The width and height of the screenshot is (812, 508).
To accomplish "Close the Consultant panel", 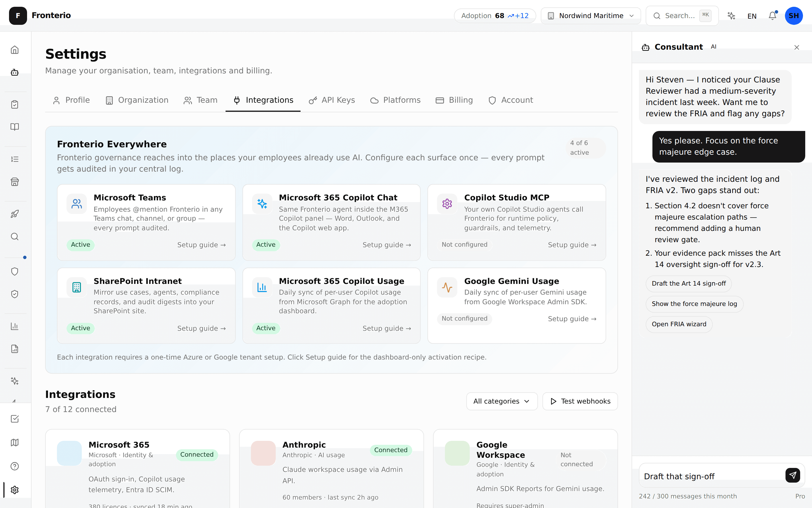I will click(796, 47).
